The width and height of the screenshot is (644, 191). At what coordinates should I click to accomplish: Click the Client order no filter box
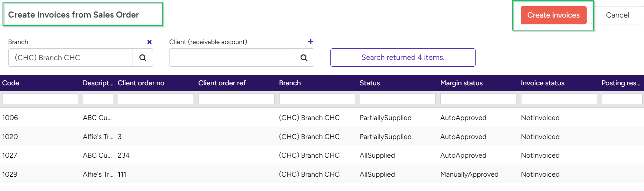[156, 99]
